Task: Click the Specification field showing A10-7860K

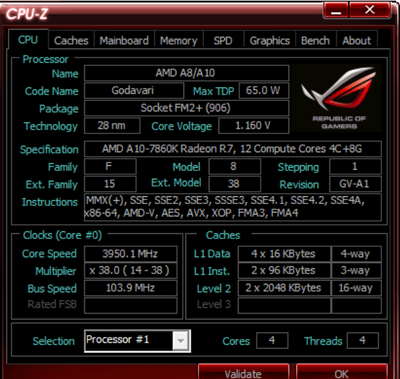Action: click(233, 149)
